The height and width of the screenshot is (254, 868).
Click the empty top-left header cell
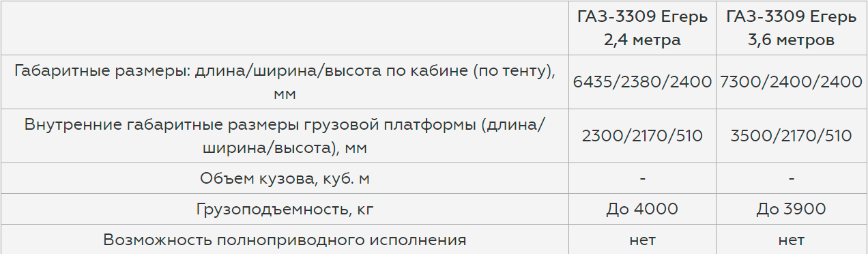285,28
